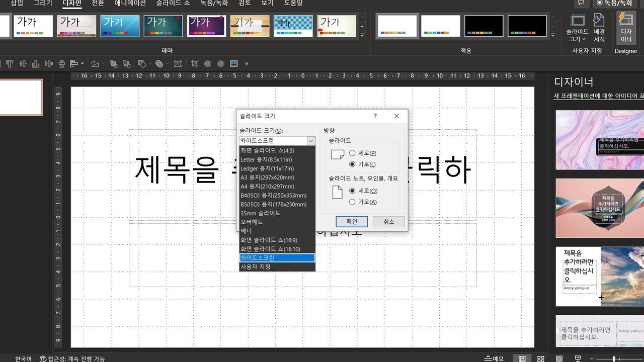Image resolution: width=644 pixels, height=362 pixels.
Task: Start Slide Show from status bar icon
Action: click(x=578, y=358)
